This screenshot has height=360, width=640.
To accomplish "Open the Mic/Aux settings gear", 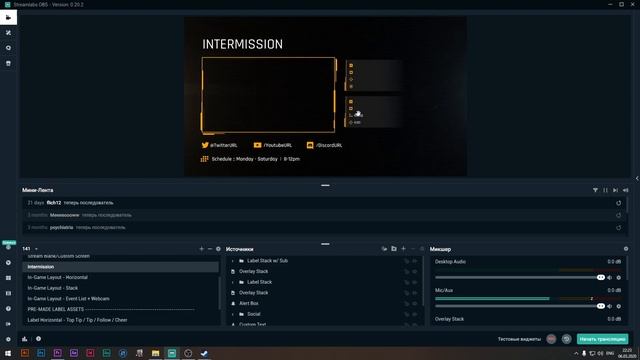I will (x=619, y=306).
